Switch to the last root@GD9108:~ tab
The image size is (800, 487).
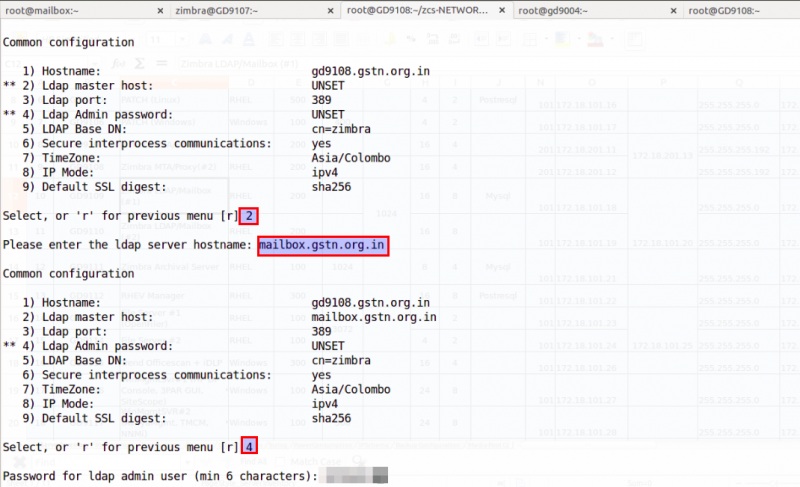[x=741, y=10]
